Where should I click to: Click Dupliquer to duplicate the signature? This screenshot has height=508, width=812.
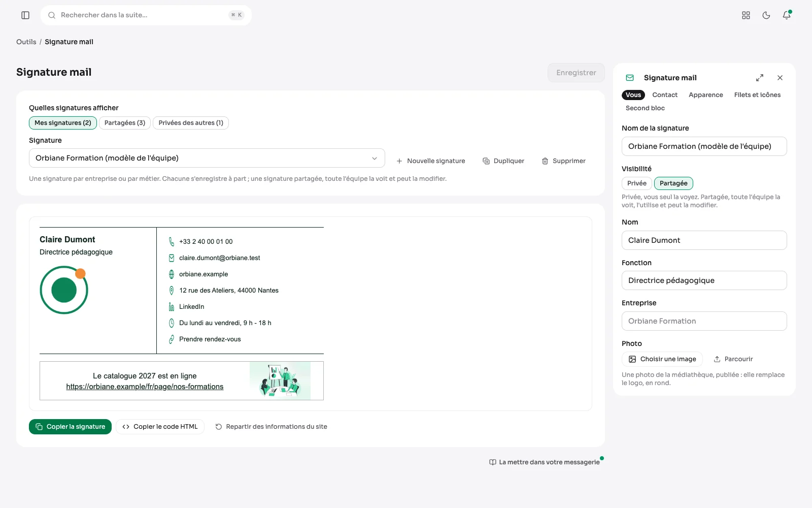[x=503, y=161]
